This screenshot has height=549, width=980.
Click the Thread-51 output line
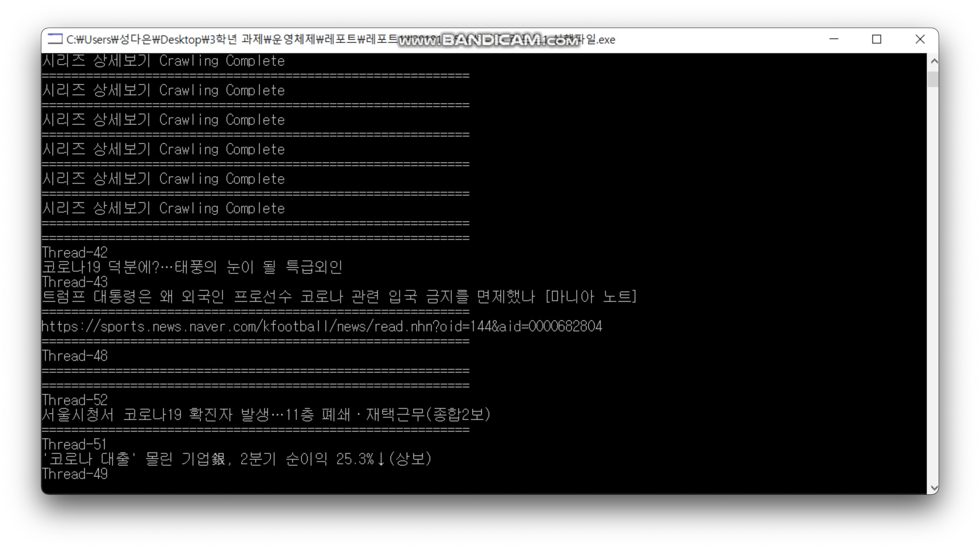click(74, 444)
